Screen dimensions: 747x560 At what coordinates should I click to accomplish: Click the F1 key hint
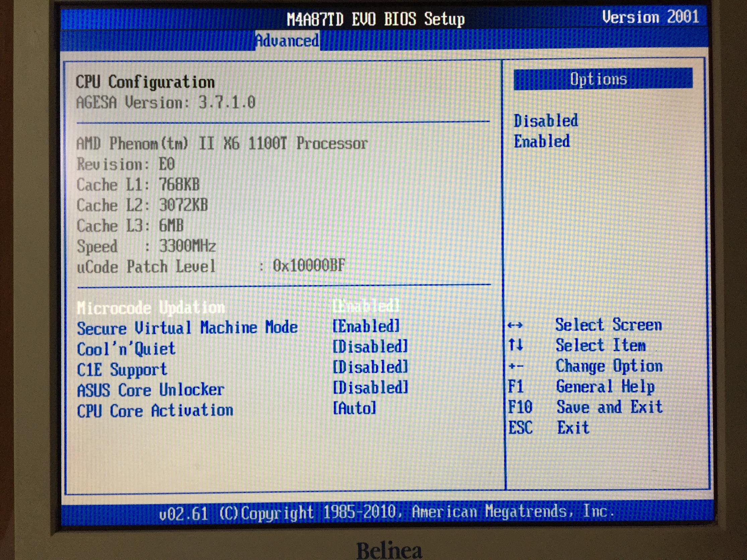[516, 387]
